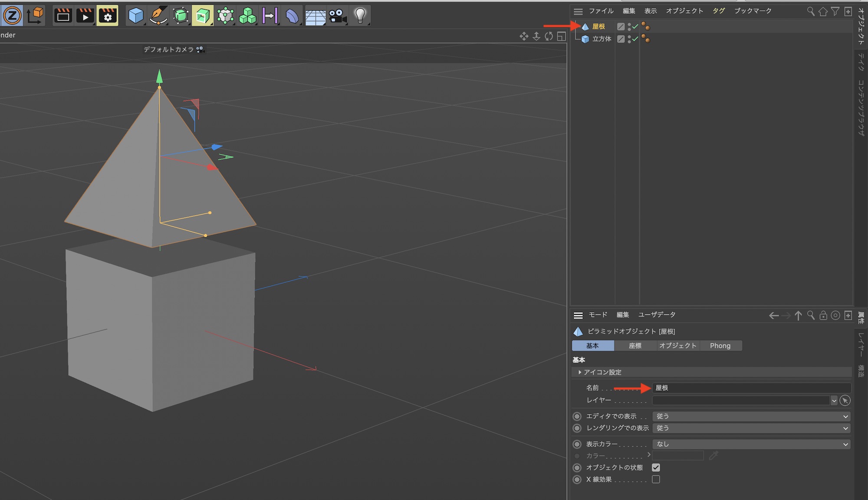The height and width of the screenshot is (500, 868).
Task: Open render settings clapperboard gear icon
Action: [108, 16]
